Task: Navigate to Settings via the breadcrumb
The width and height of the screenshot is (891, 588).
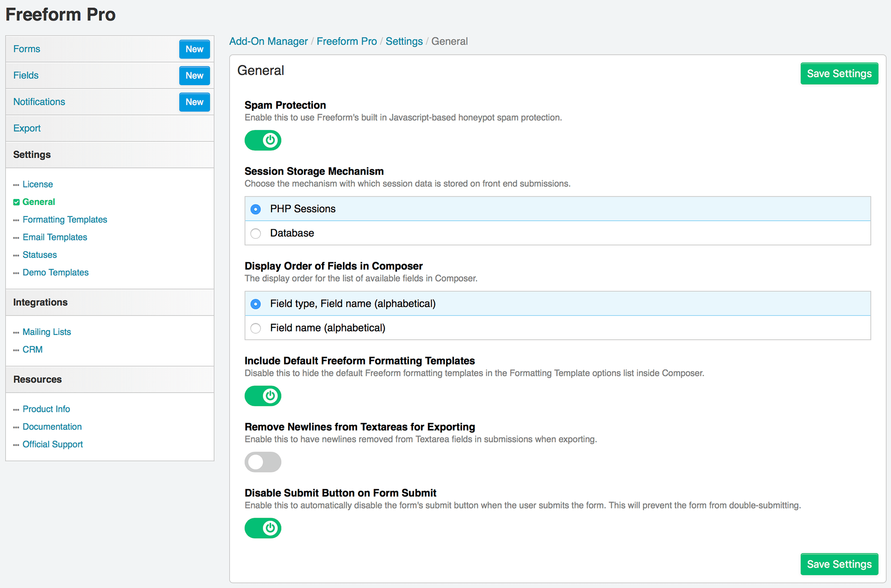Action: (404, 41)
